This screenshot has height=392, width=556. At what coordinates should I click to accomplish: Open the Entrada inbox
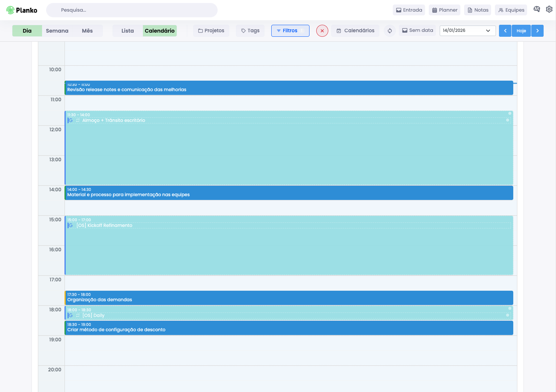409,10
